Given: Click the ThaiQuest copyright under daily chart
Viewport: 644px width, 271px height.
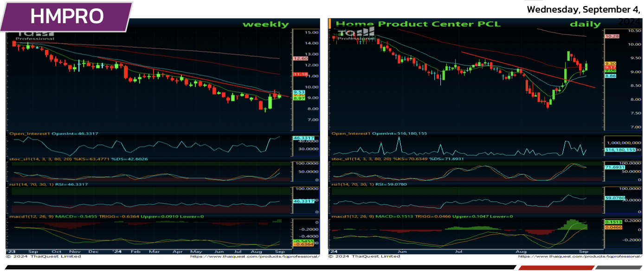Looking at the screenshot, I should point(364,257).
